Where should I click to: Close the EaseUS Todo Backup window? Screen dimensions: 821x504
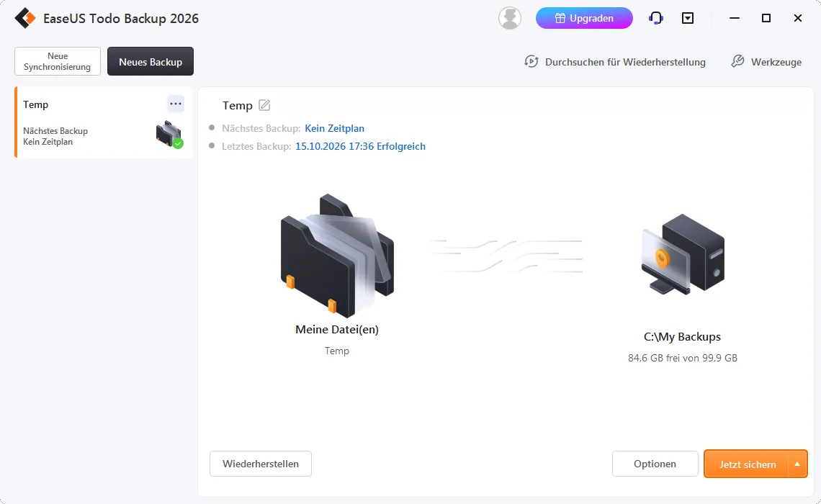tap(798, 18)
